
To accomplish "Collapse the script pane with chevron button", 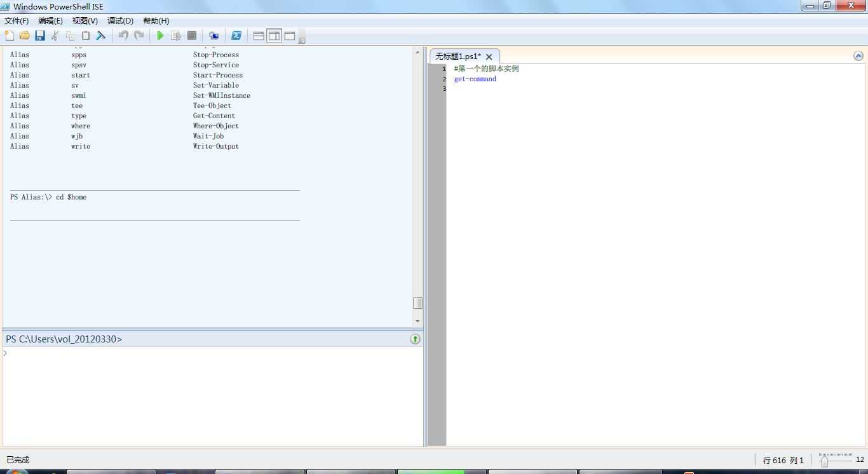I will [x=858, y=56].
